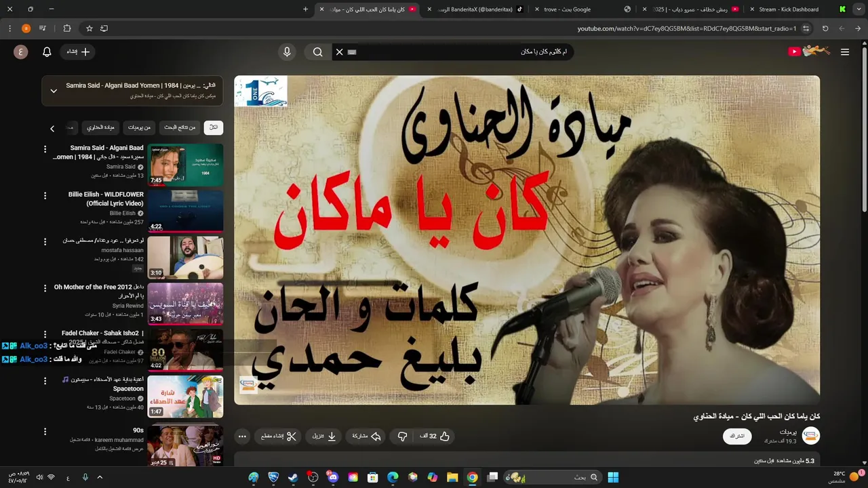Image resolution: width=868 pixels, height=488 pixels.
Task: Open Spacetoon عهد الأصدقاء thumbnail
Action: [185, 396]
